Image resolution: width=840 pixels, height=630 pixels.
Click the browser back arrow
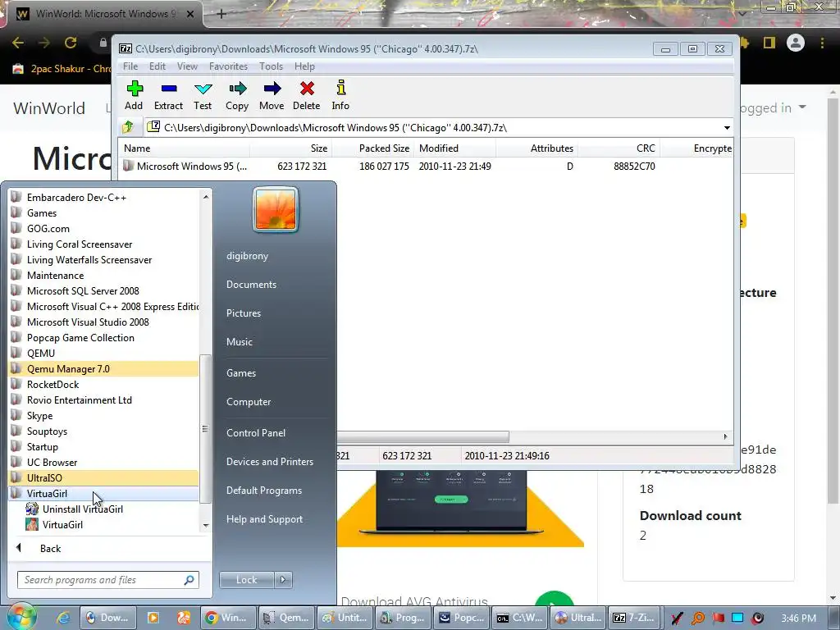tap(18, 43)
